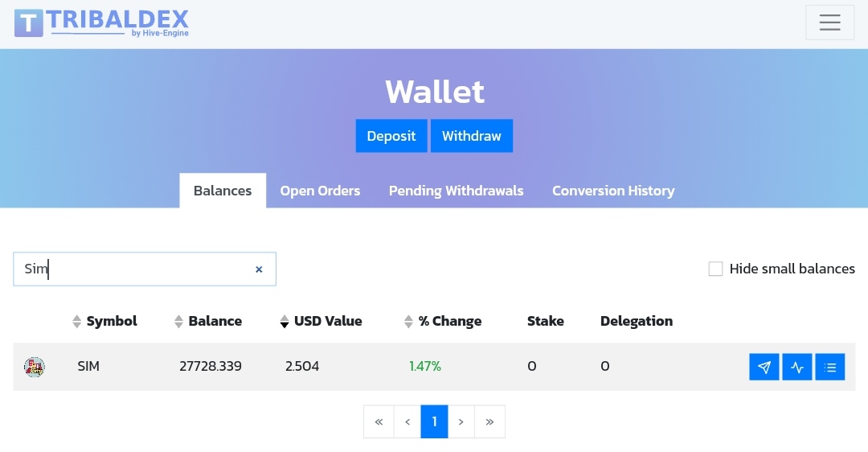Open the SIM market trade chart icon
This screenshot has width=868, height=452.
796,367
